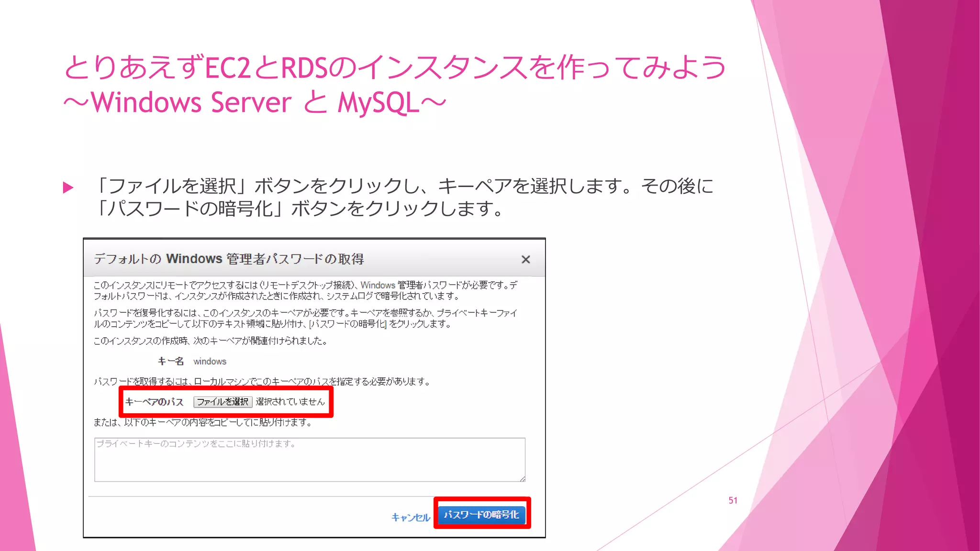Screen dimensions: 980x551
Task: Click the private key contents text area
Action: coord(310,460)
